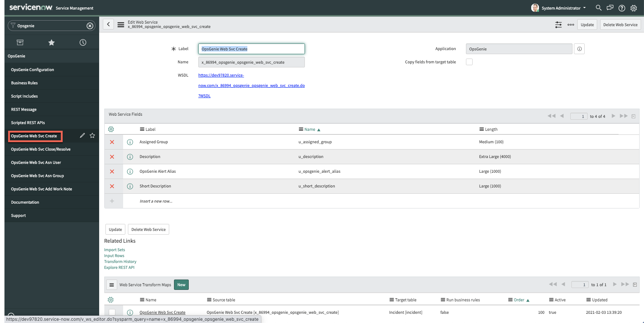Open the help question mark icon
The width and height of the screenshot is (644, 323).
[x=622, y=8]
